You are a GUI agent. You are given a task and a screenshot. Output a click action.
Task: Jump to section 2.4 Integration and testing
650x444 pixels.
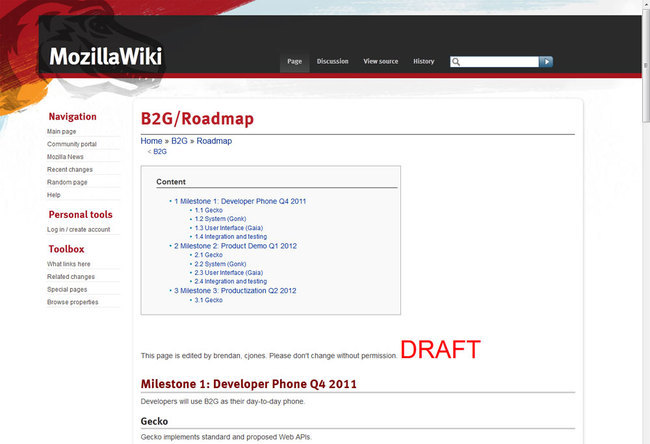pyautogui.click(x=230, y=281)
